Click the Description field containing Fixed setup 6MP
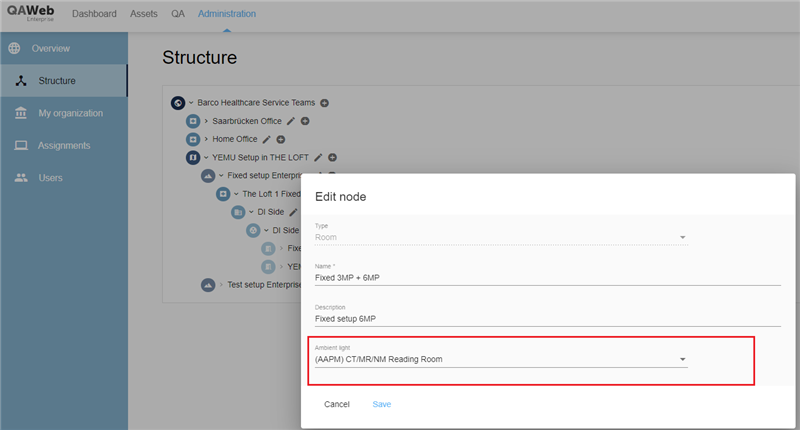Image resolution: width=800 pixels, height=430 pixels. click(x=547, y=319)
